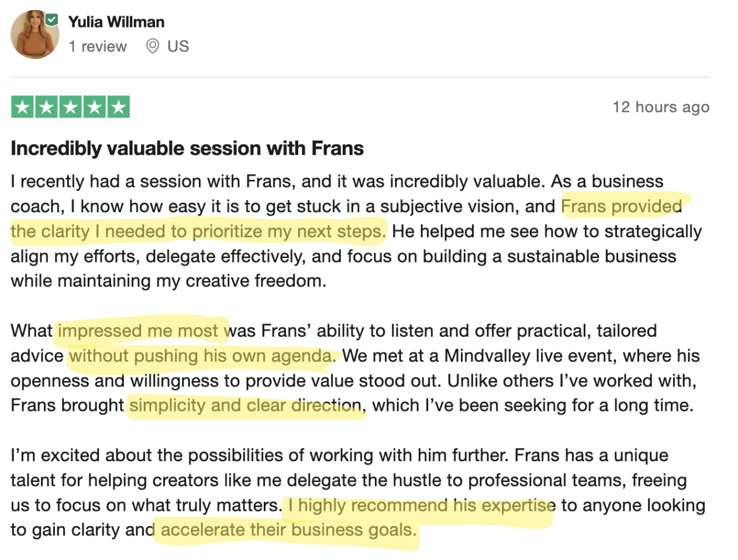This screenshot has height=560, width=738.
Task: Select the US country label
Action: (178, 47)
